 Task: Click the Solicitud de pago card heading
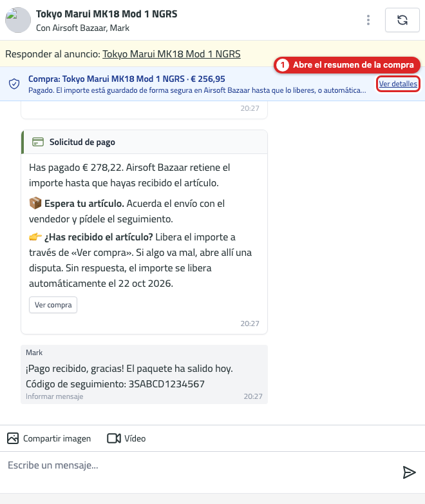click(x=82, y=142)
